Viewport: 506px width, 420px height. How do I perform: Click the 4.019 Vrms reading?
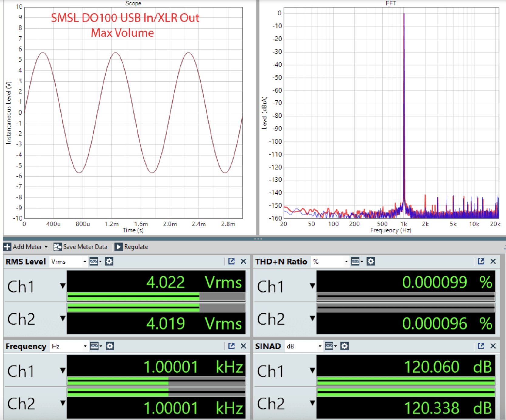(194, 323)
